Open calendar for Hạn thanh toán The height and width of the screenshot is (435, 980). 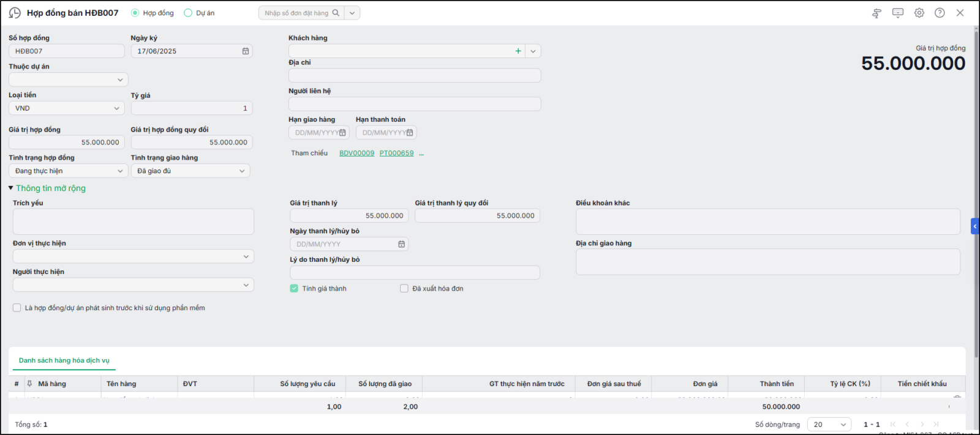point(410,133)
